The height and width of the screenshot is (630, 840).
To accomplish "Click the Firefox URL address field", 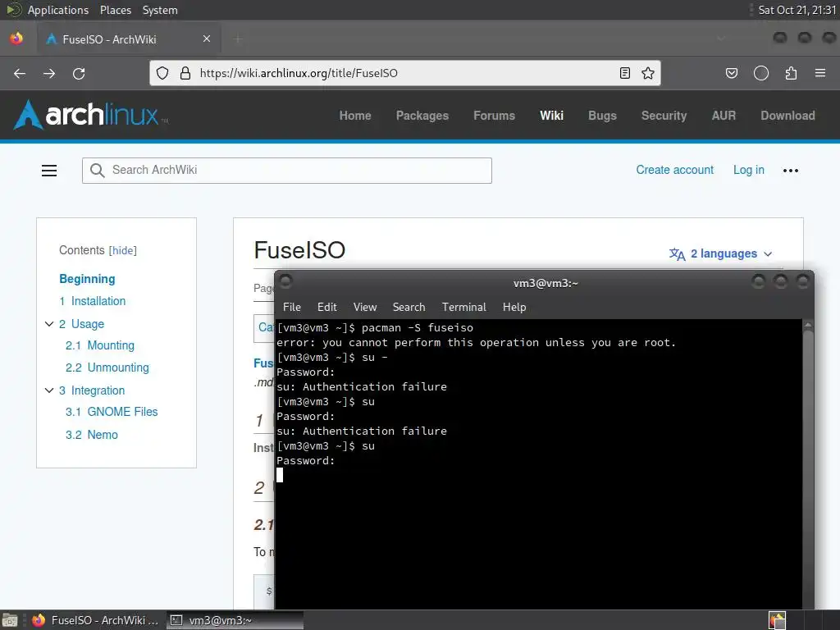I will [x=404, y=73].
